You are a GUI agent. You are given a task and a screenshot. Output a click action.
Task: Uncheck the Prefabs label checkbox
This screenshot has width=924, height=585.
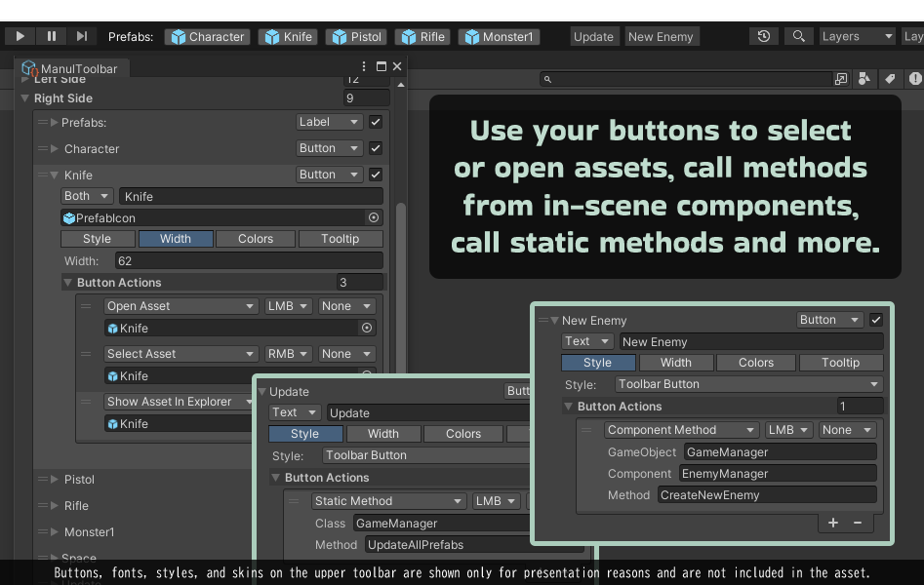(x=376, y=122)
